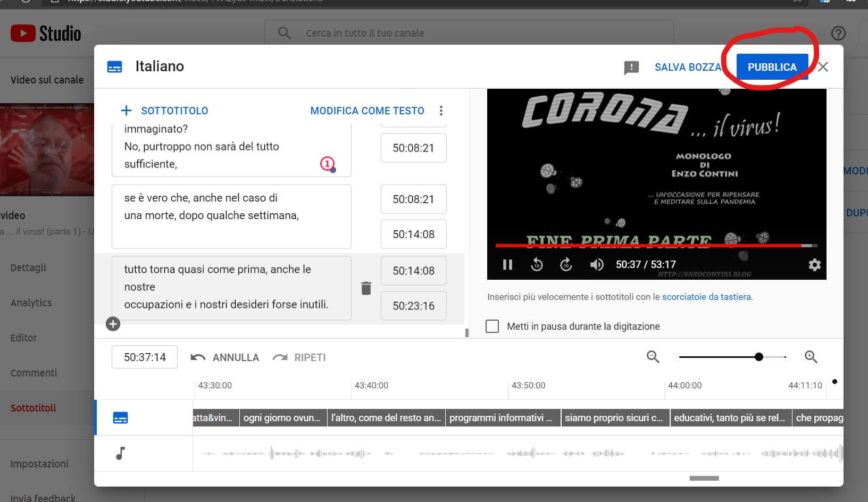Click the 50:37:14 current time field
Image resolution: width=868 pixels, height=502 pixels.
[145, 357]
